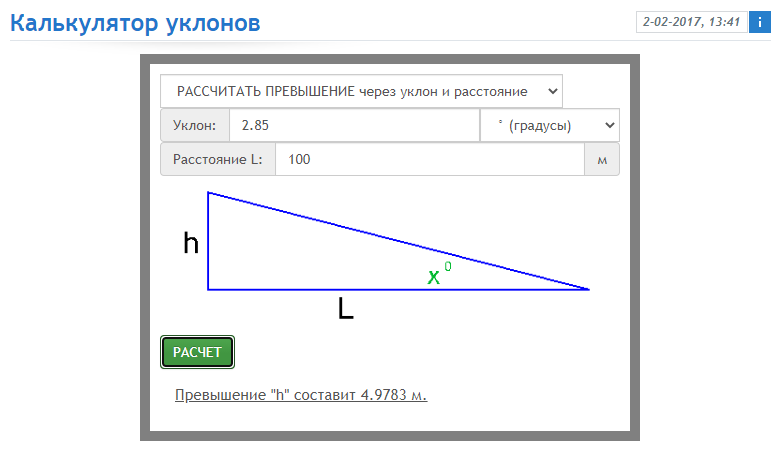Click the Уклон: field label
778x449 pixels.
coord(194,126)
